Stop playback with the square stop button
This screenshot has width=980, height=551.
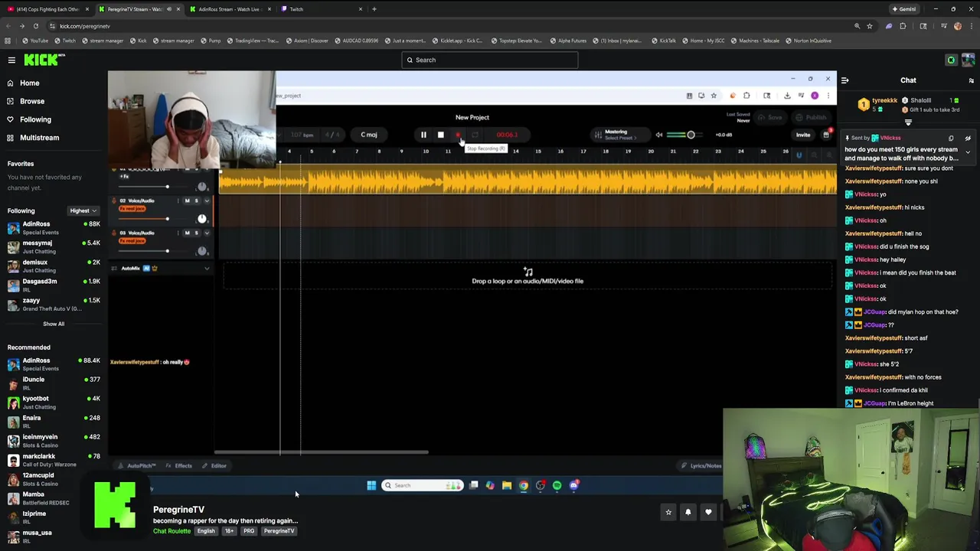440,135
